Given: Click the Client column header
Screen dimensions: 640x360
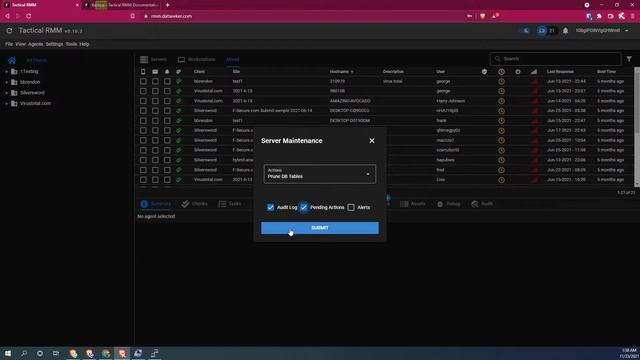Looking at the screenshot, I should pyautogui.click(x=199, y=71).
